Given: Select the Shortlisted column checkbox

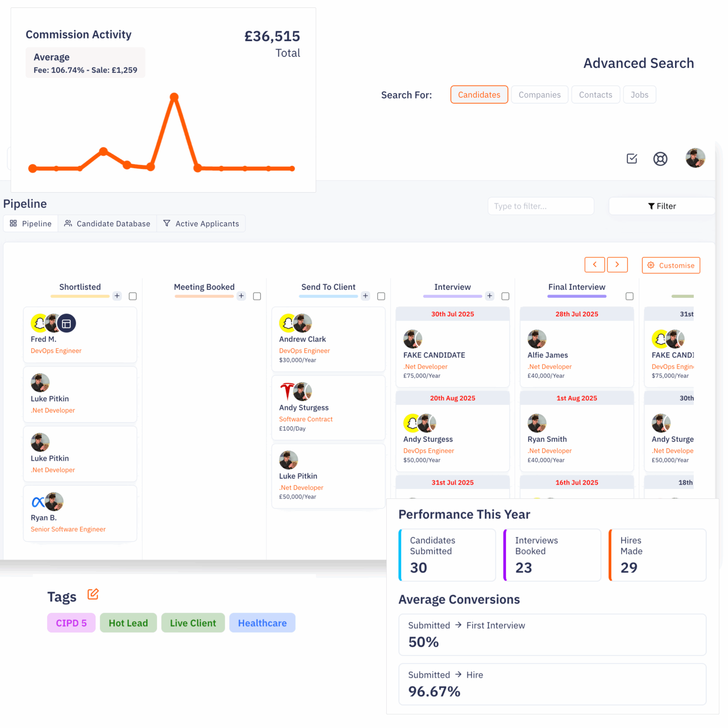Looking at the screenshot, I should point(133,296).
